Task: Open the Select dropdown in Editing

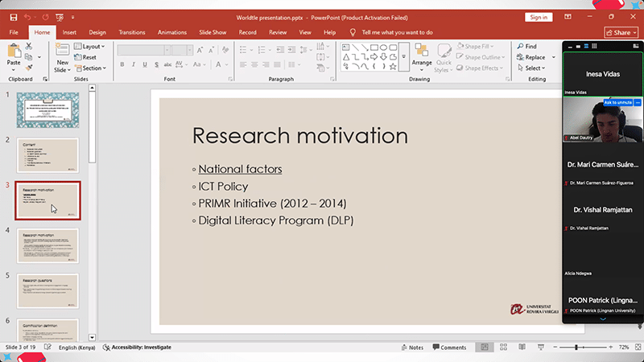Action: tap(532, 68)
